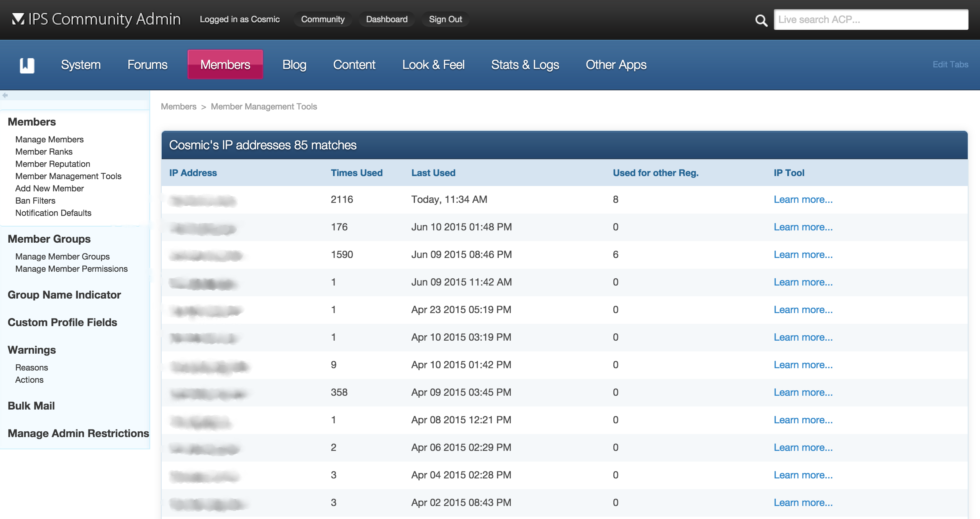Switch to the Stats & Logs tab
This screenshot has width=980, height=519.
tap(525, 65)
